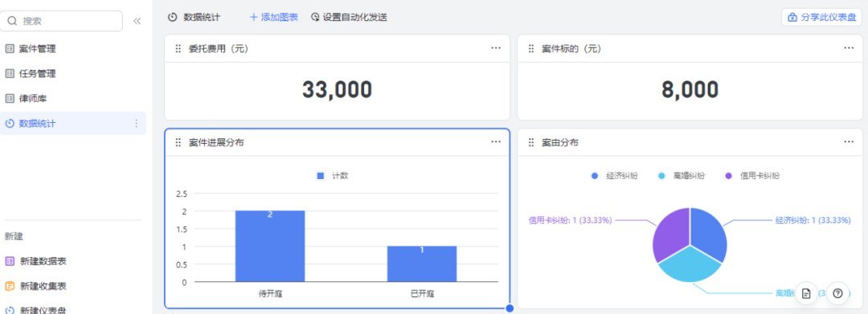Click the 33,000 value

pos(337,90)
